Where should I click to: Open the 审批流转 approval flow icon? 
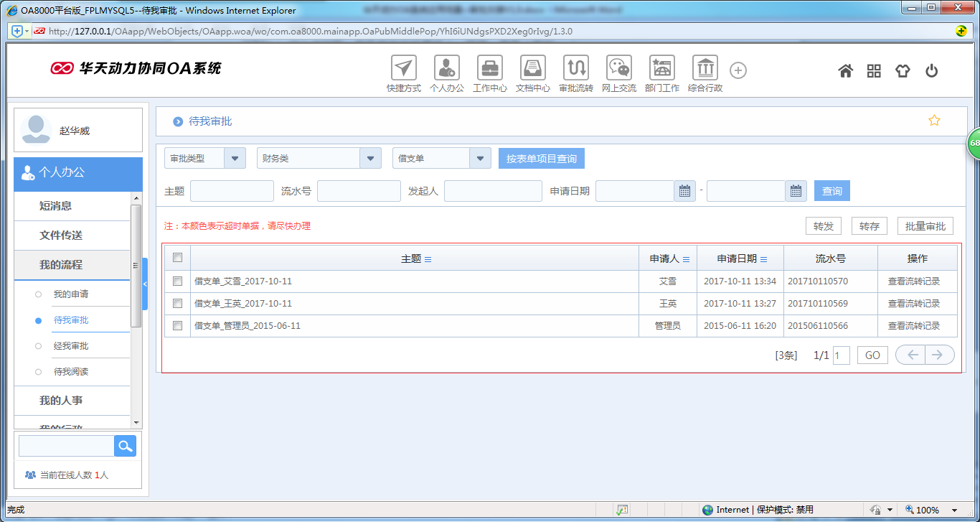tap(576, 68)
